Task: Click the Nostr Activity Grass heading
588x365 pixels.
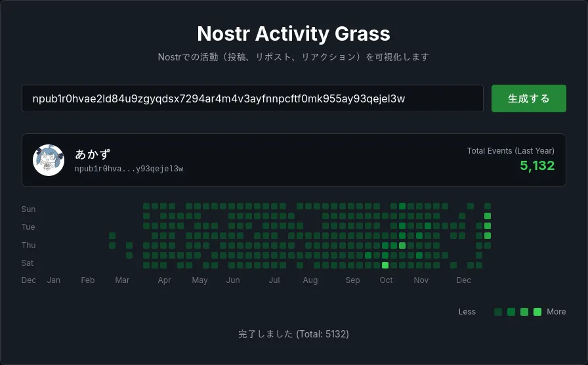Action: pyautogui.click(x=293, y=33)
